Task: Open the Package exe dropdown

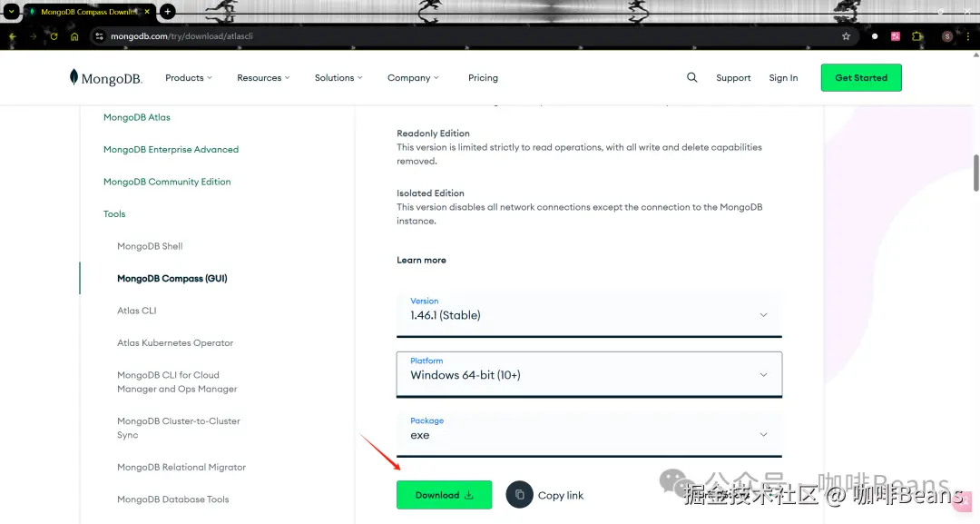Action: (589, 434)
